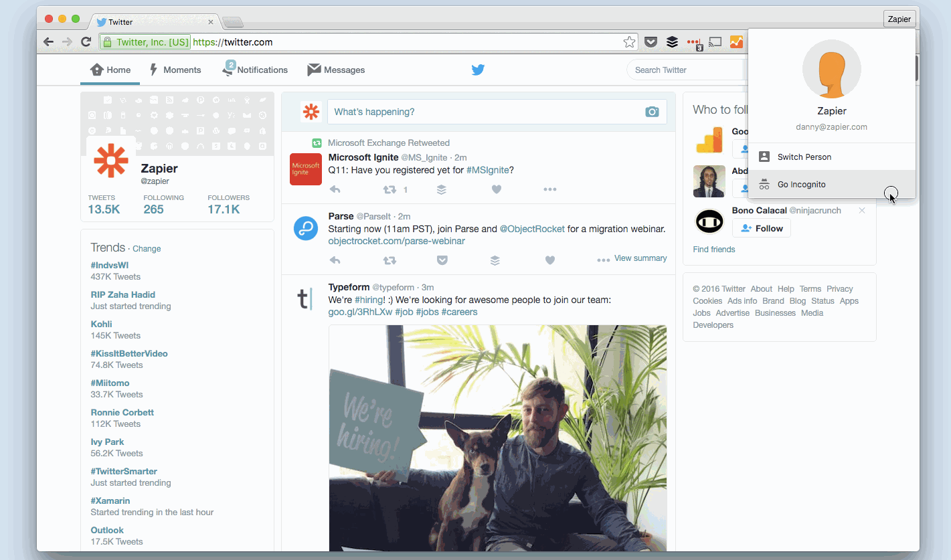Click the Zapier profile avatar in sidebar
This screenshot has height=560, width=951.
[x=111, y=161]
